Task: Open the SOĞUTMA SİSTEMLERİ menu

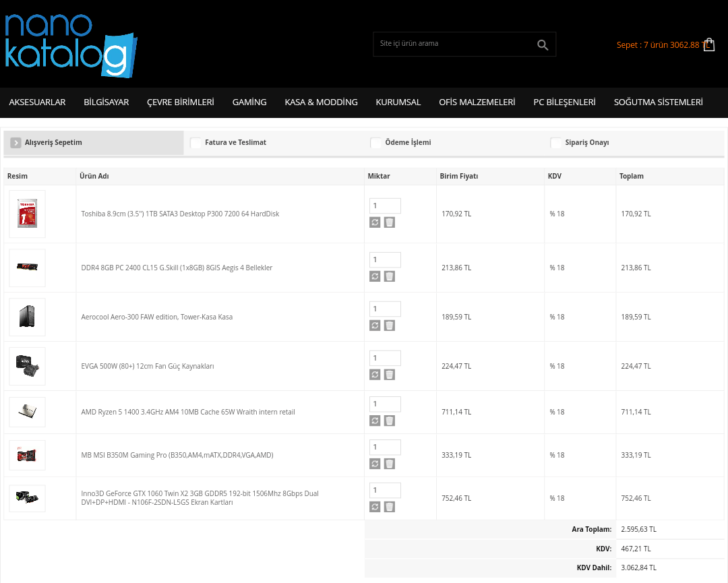Action: coord(659,102)
